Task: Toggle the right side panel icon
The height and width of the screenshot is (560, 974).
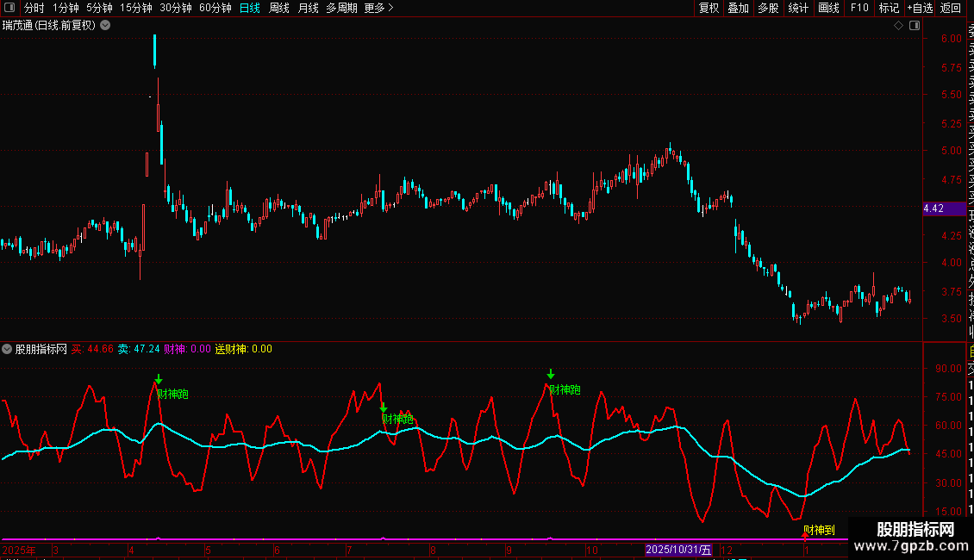Action: pos(915,26)
